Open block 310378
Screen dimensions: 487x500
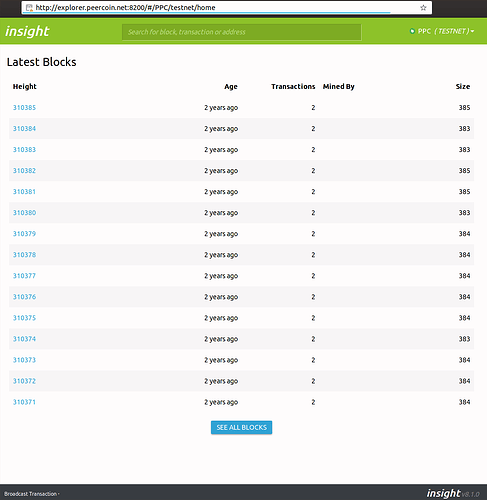24,255
